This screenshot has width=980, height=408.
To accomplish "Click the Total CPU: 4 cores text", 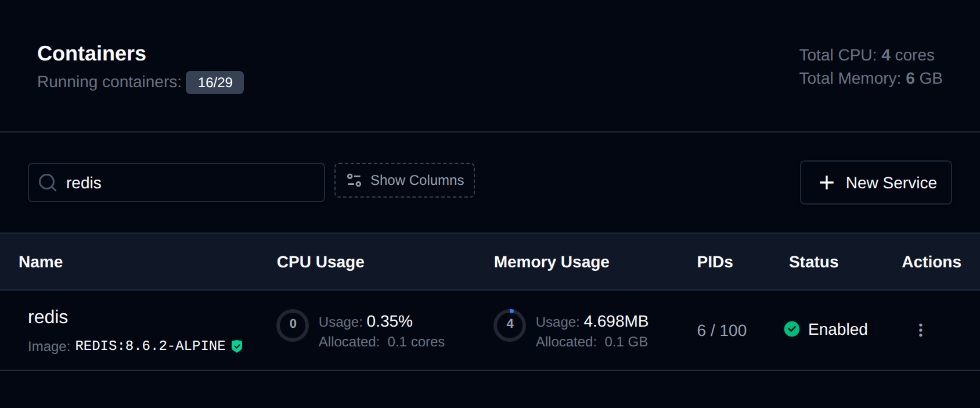I will (x=867, y=55).
